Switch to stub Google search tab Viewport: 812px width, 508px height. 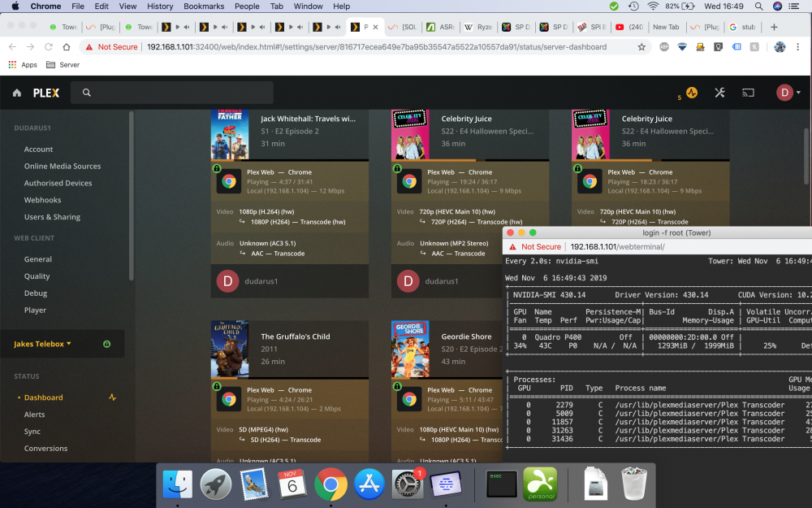743,27
